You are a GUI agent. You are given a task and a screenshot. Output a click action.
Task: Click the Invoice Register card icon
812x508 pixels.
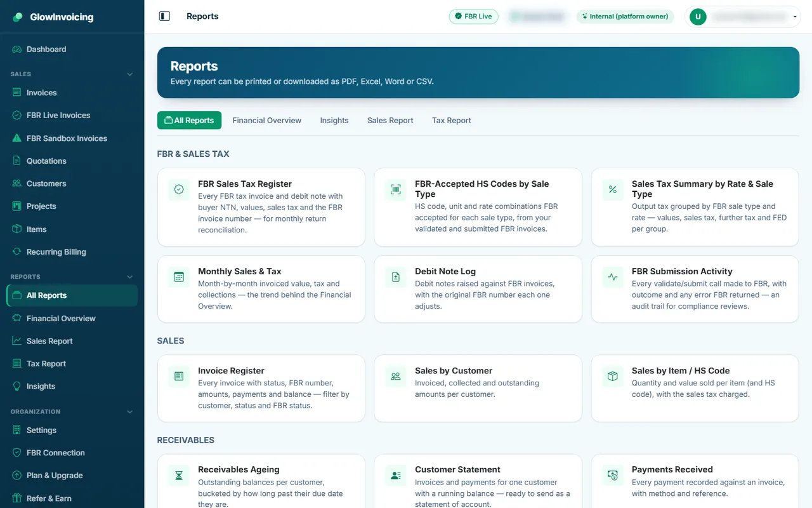coord(179,377)
